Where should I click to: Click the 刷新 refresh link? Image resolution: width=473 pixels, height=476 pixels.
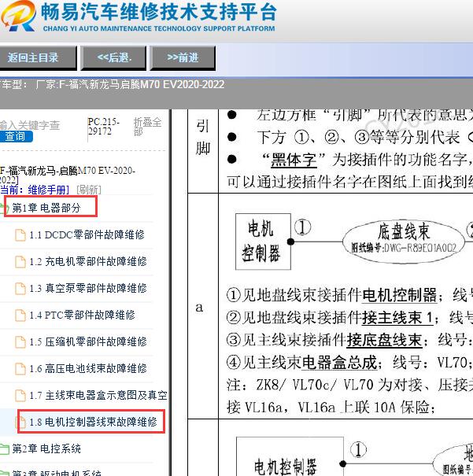(89, 190)
